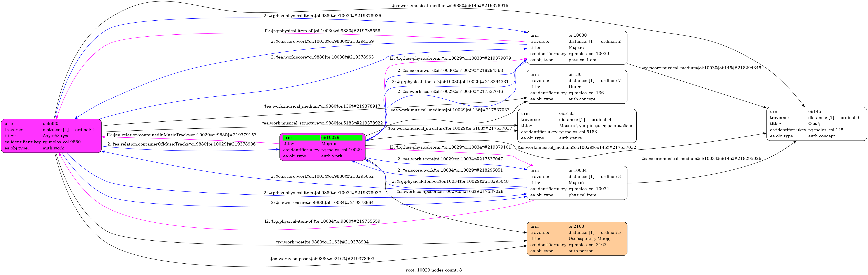Select ea:work:composer oi:10029 oi:2163 label

(450, 191)
